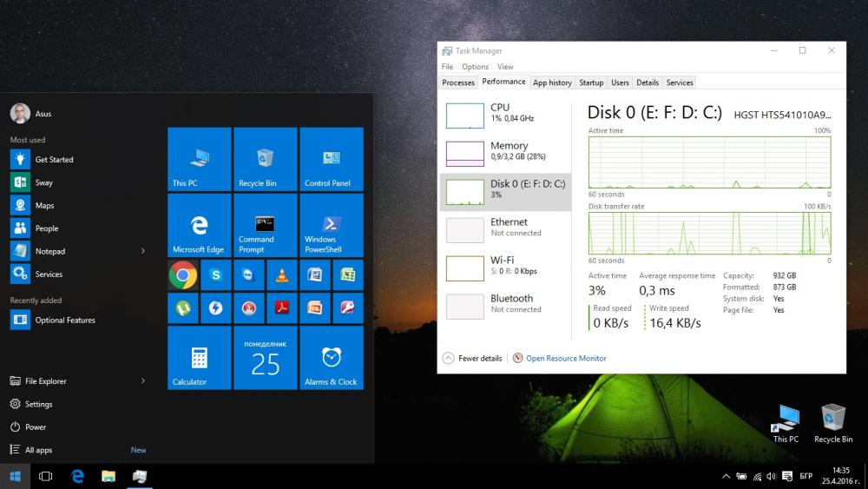Screen dimensions: 868x489
Task: Switch the БГР keyboard language indicator
Action: point(806,476)
